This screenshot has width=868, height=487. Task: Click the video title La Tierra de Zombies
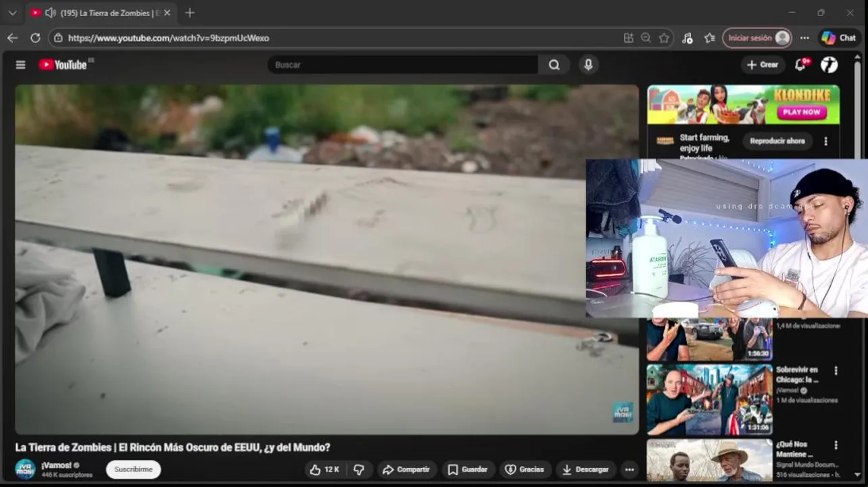[172, 447]
